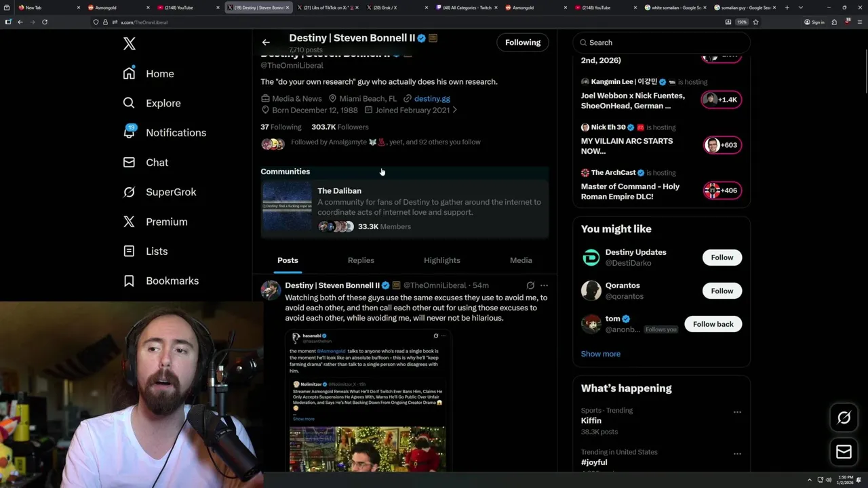Click the Following button on profile header
Viewport: 868px width, 488px height.
click(523, 42)
